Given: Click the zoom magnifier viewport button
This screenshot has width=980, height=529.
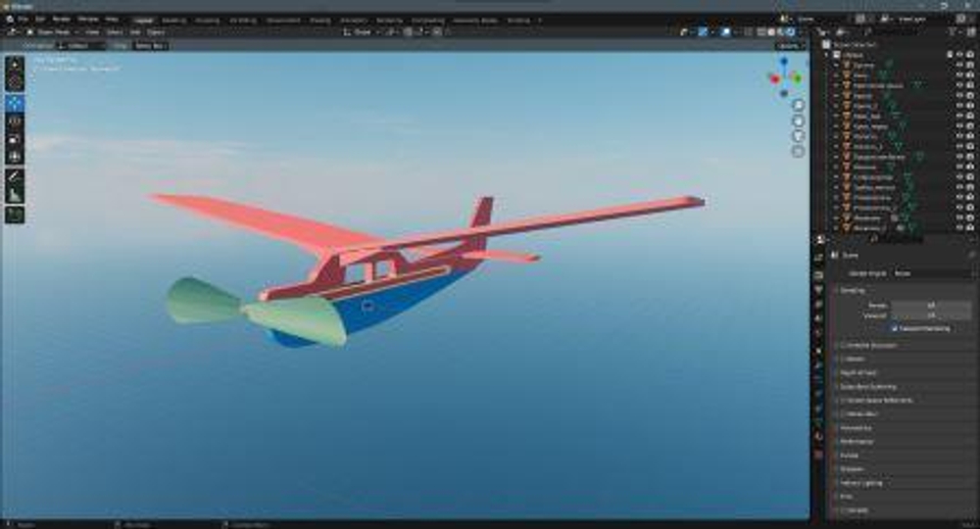Looking at the screenshot, I should click(797, 106).
